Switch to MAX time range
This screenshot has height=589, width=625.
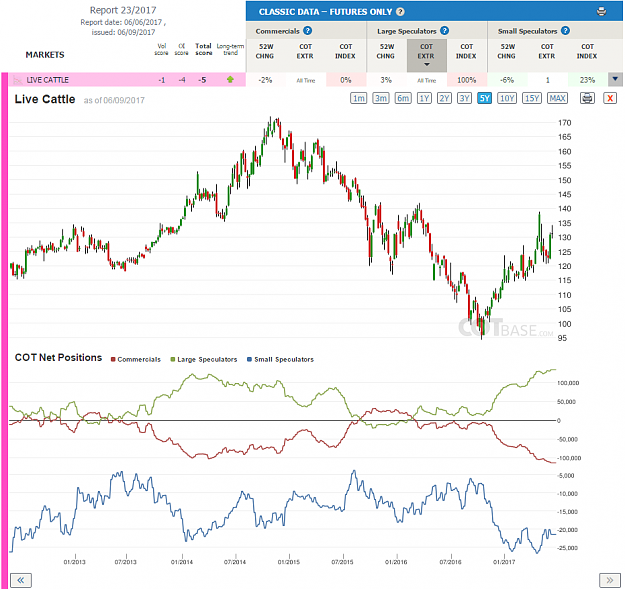point(557,98)
